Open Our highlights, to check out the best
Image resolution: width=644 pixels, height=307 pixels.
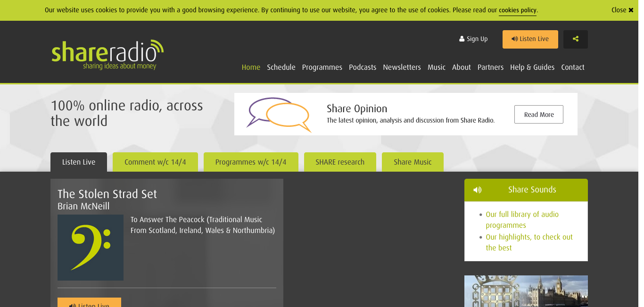pyautogui.click(x=529, y=242)
